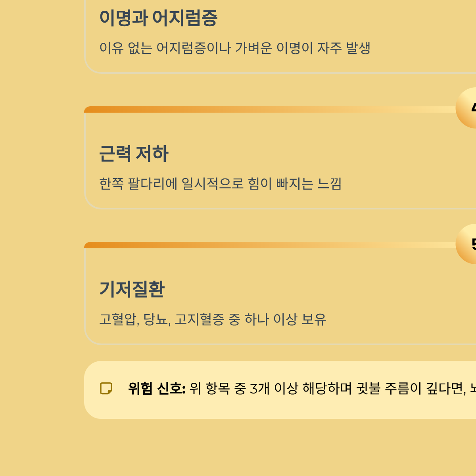Screen dimensions: 476x476
Task: Click the 고혈압, 당뇨, 고지혈증 description line
Action: coord(213,319)
